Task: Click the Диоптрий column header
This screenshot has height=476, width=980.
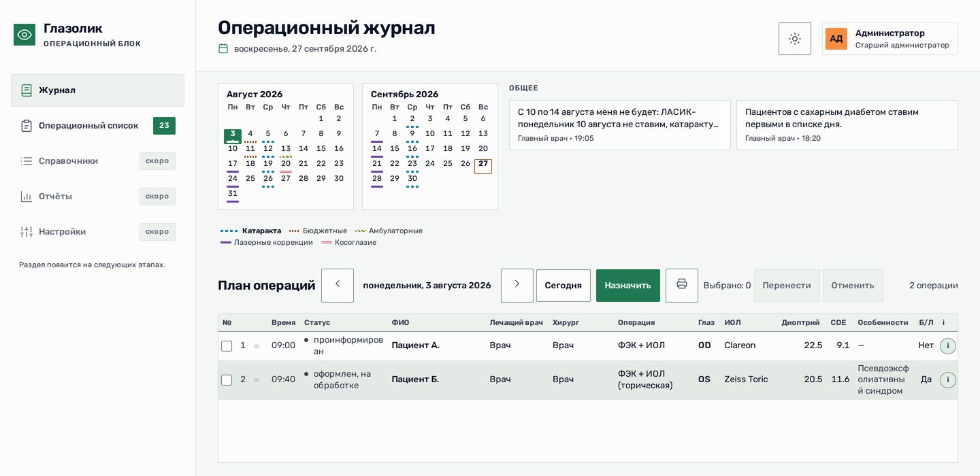Action: [802, 322]
